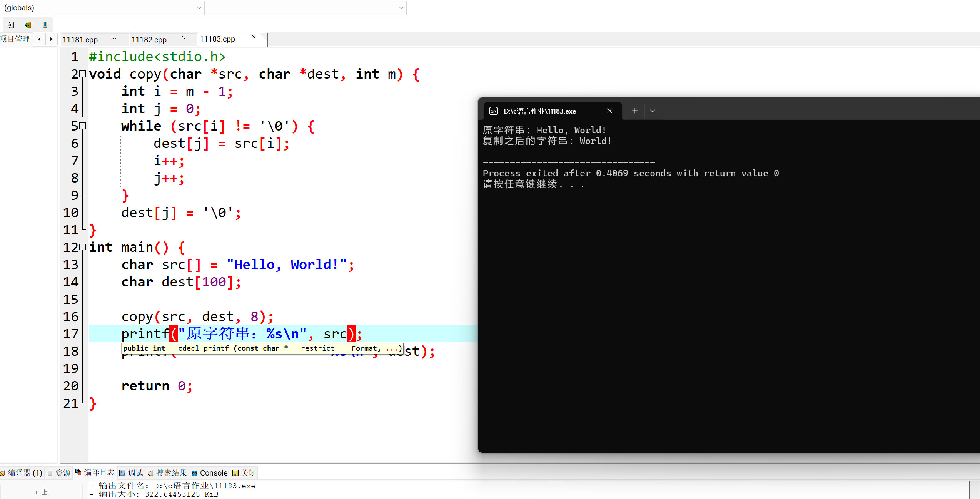
Task: Close the 11182.cpp tab
Action: coord(183,37)
